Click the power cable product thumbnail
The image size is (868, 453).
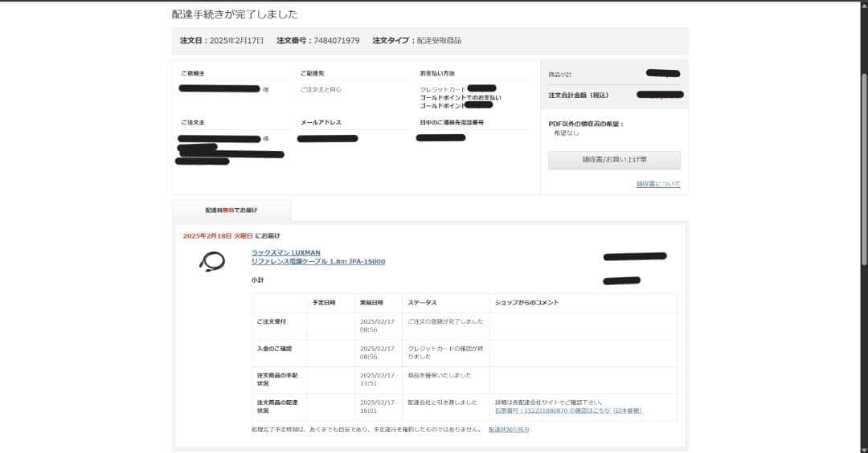pyautogui.click(x=212, y=262)
